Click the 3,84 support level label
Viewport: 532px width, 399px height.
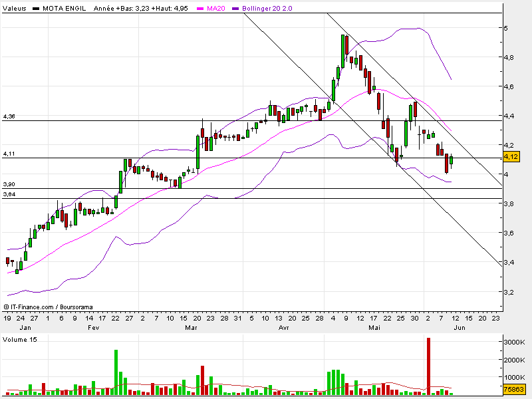point(9,194)
